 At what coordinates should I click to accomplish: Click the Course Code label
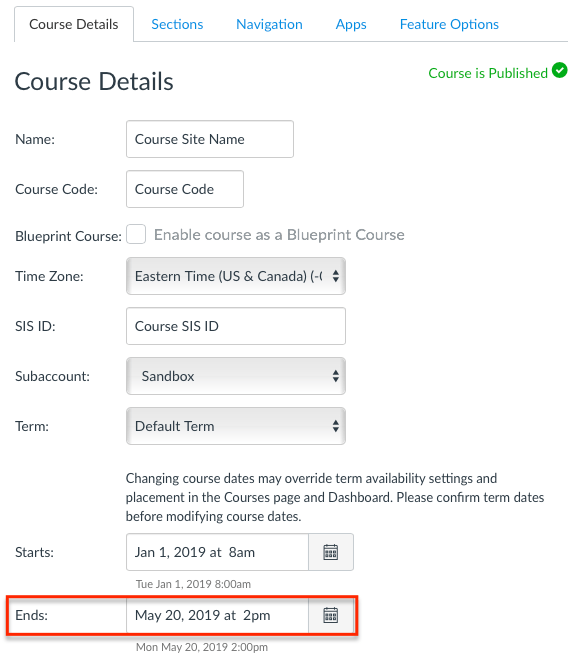click(56, 189)
